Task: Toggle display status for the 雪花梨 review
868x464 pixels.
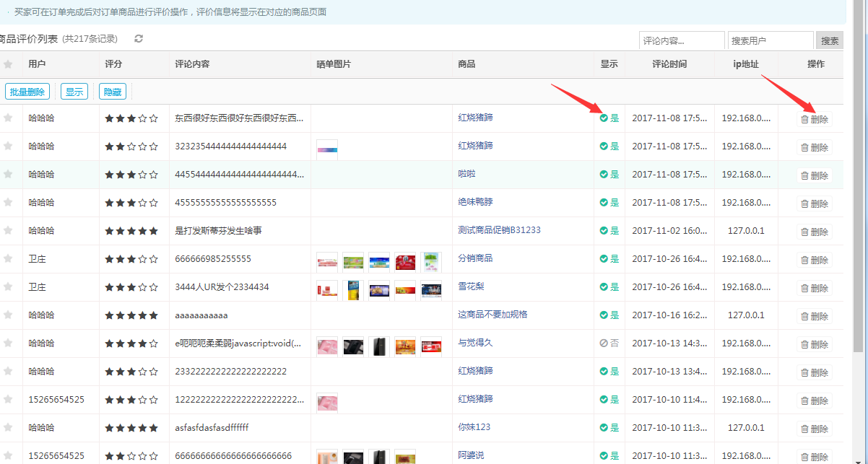Action: [609, 287]
